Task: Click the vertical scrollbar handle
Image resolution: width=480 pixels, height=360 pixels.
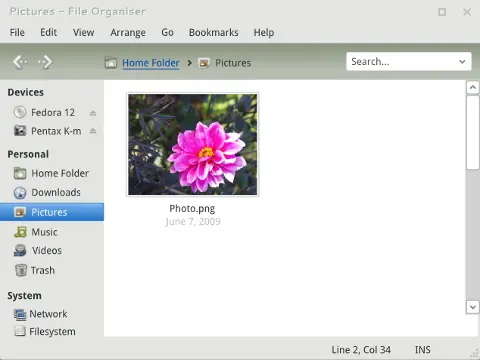Action: tap(473, 133)
